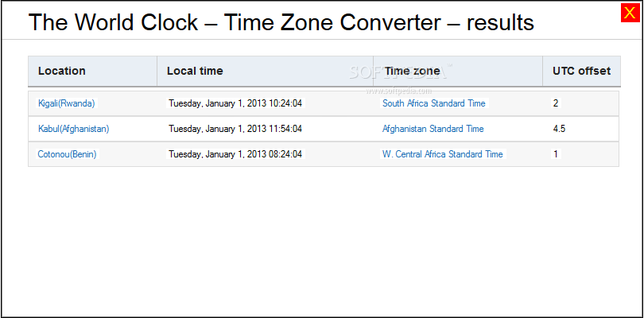Click the page title heading text
The image size is (644, 318).
(x=281, y=21)
